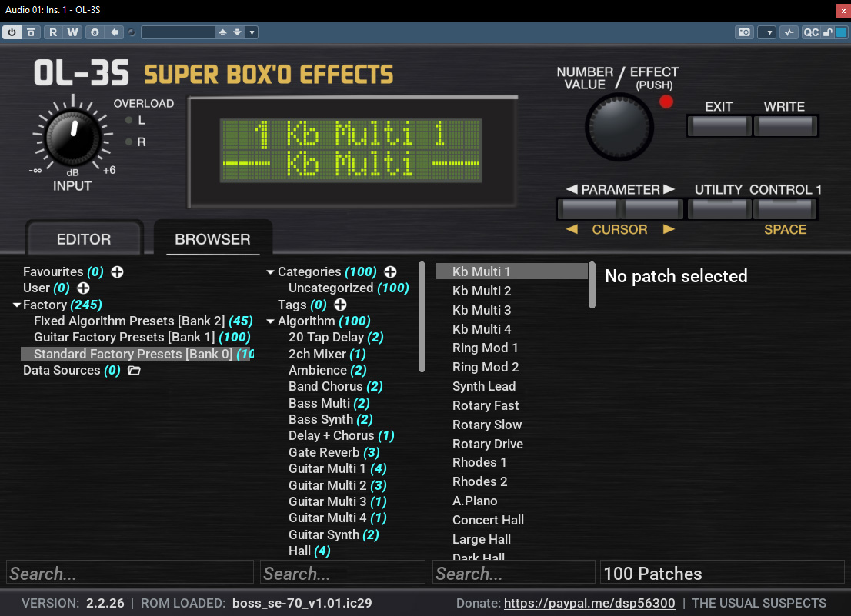Viewport: 851px width, 616px height.
Task: Click the bypass effect icon
Action: [31, 32]
